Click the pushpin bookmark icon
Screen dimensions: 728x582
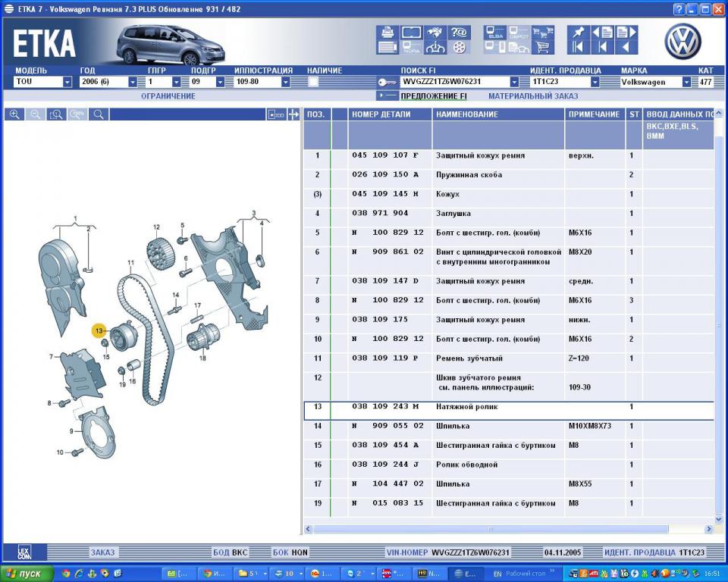[x=579, y=33]
